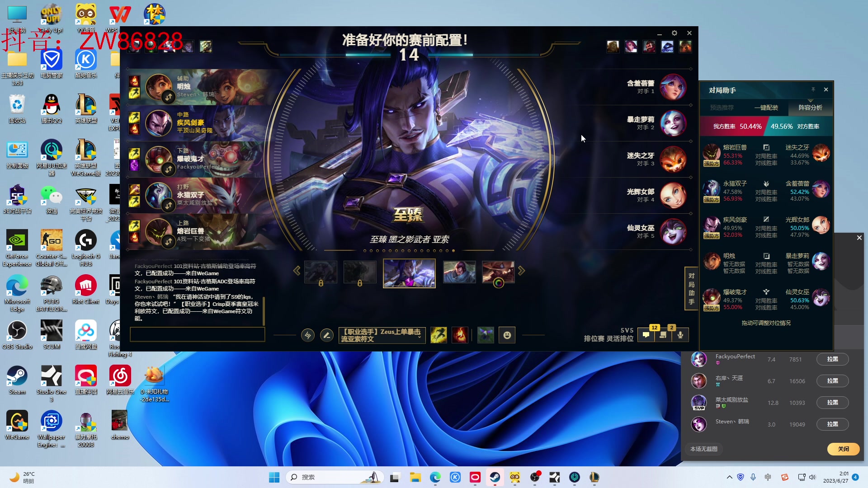Change the Ignite summoner spell
This screenshot has width=868, height=488.
[x=460, y=335]
